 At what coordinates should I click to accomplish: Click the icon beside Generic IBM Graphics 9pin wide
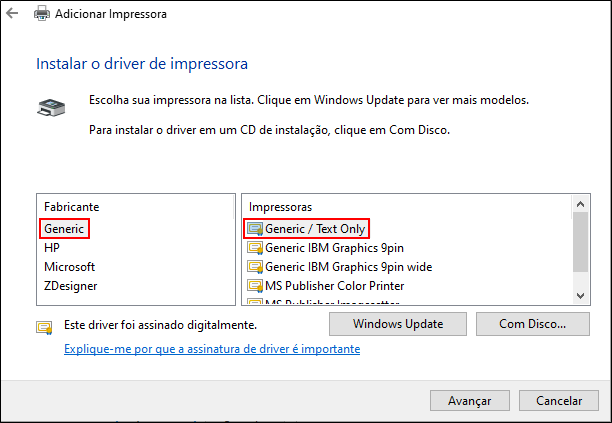(254, 267)
